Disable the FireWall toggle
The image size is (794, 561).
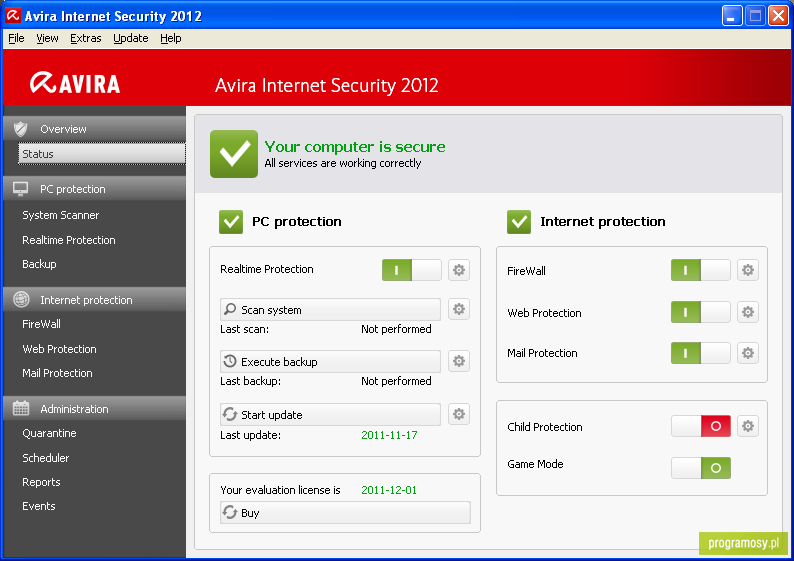coord(701,270)
